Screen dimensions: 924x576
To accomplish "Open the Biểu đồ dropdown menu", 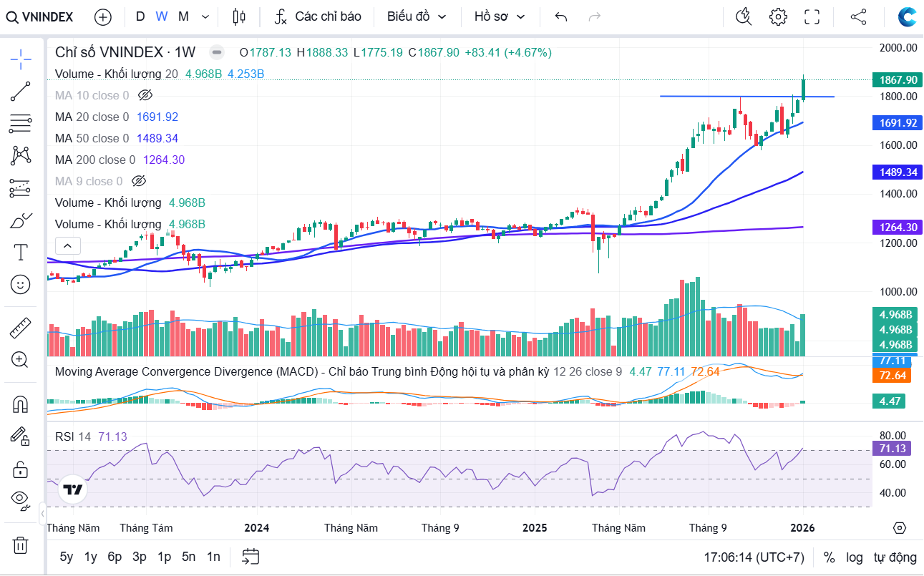I will point(417,16).
